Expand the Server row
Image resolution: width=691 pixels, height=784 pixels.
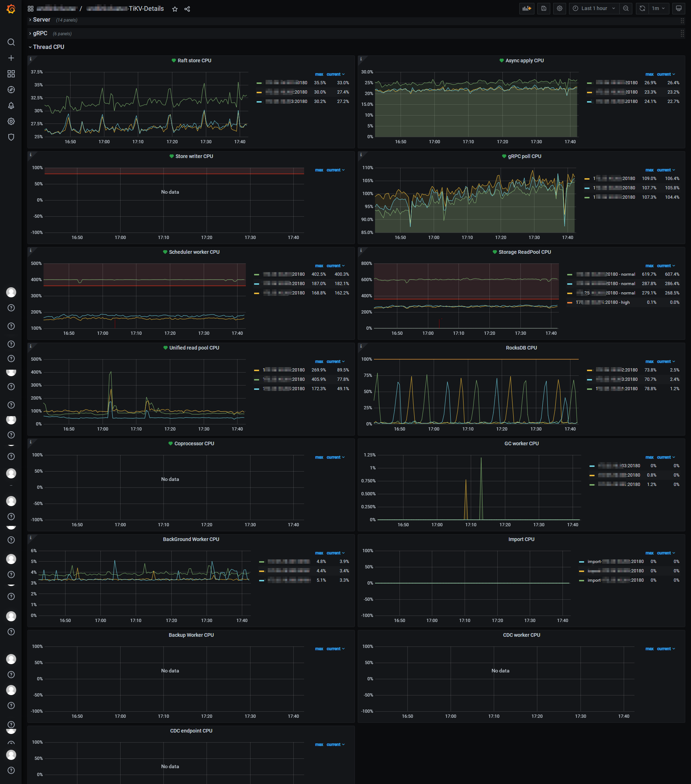click(x=41, y=19)
